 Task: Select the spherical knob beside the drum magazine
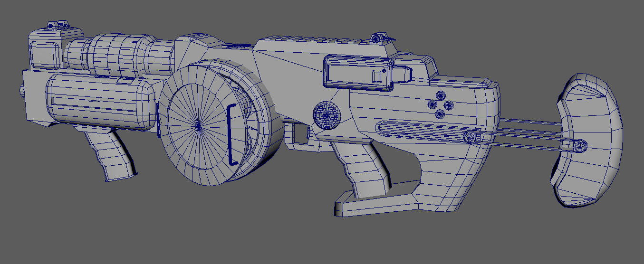click(x=327, y=115)
